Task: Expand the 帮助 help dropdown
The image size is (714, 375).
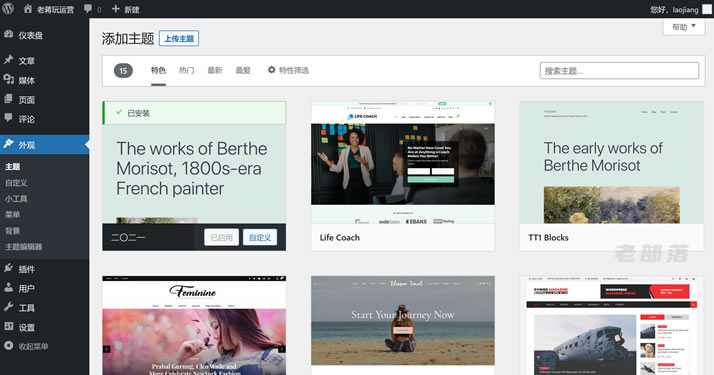Action: point(684,27)
